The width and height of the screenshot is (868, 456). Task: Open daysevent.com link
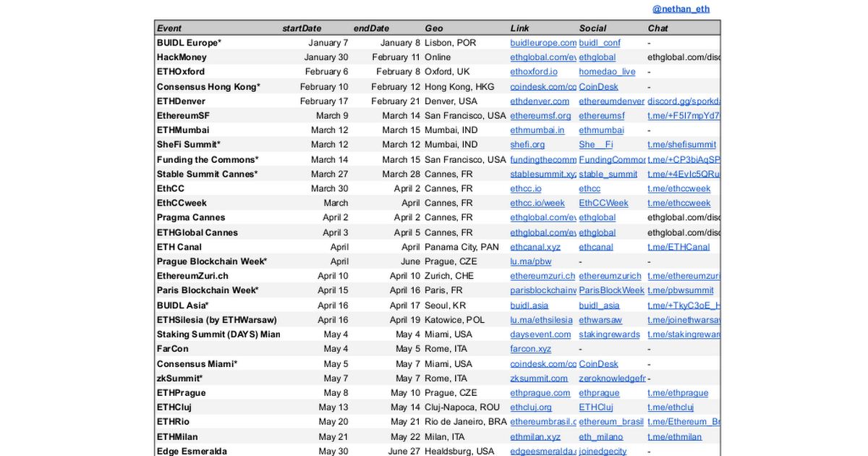click(540, 334)
